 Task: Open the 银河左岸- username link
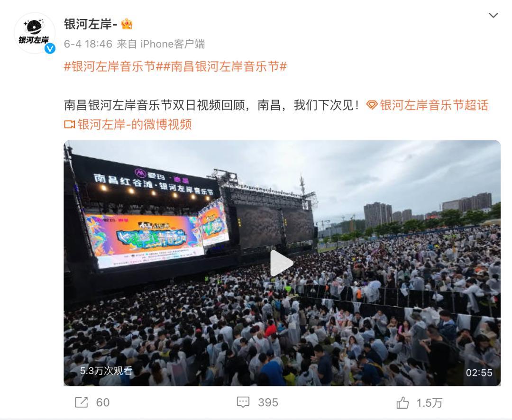coord(91,24)
